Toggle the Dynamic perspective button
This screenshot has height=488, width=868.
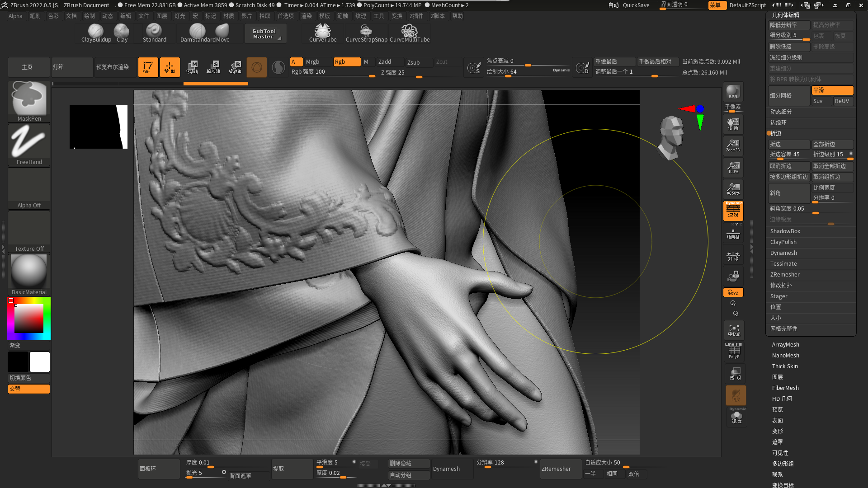[x=733, y=211]
